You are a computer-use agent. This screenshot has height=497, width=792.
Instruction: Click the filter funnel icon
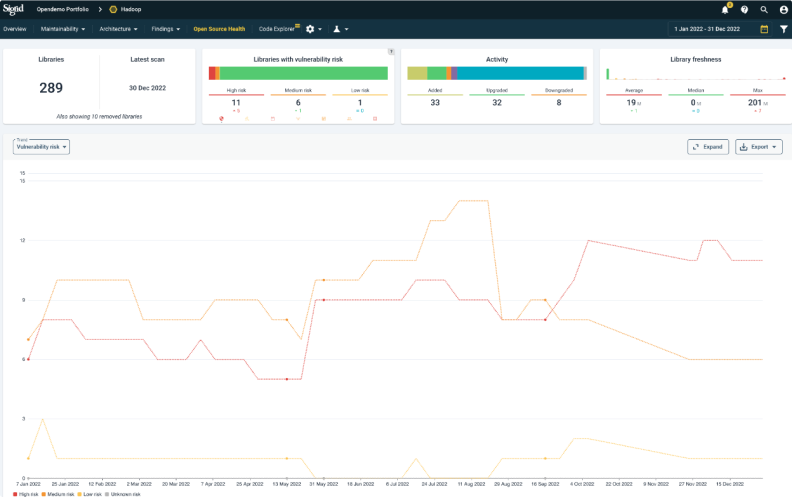pos(783,29)
